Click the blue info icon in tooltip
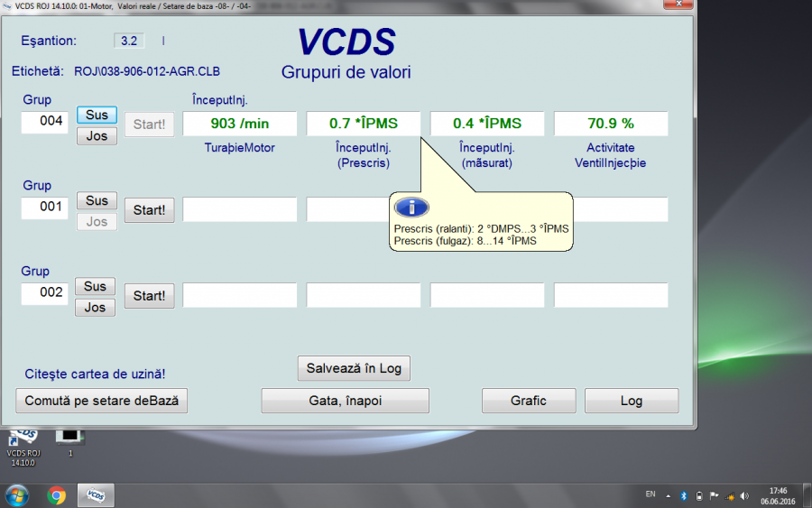Screen dimensions: 812x508 tap(411, 208)
